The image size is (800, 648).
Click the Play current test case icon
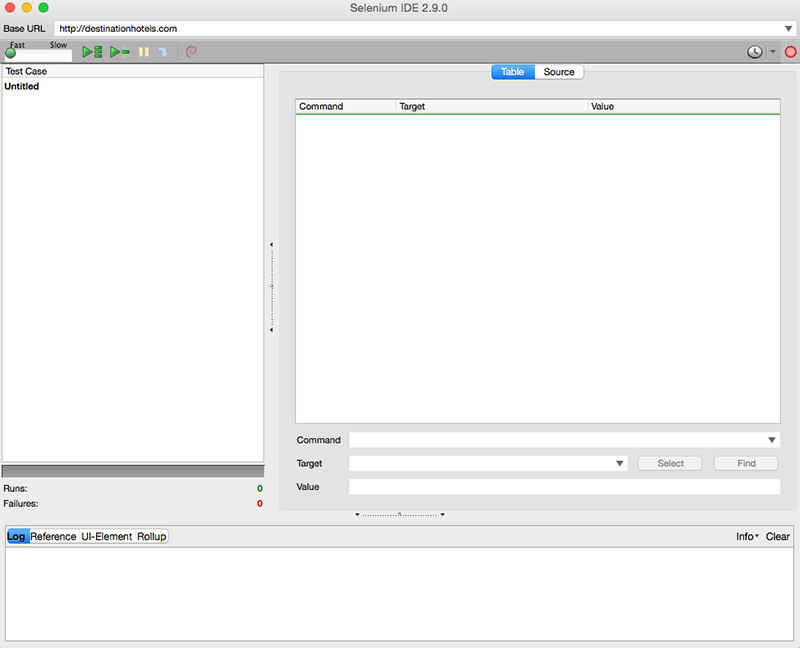(118, 51)
